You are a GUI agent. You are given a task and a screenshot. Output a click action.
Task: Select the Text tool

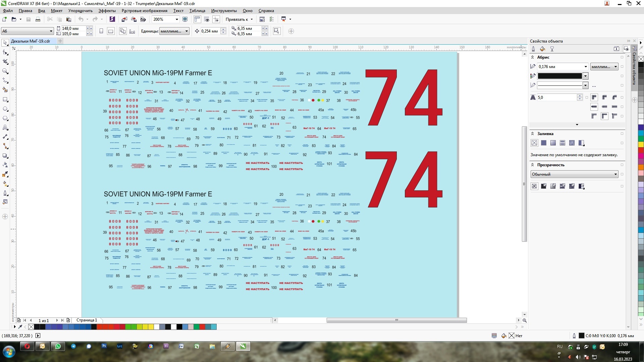5,128
